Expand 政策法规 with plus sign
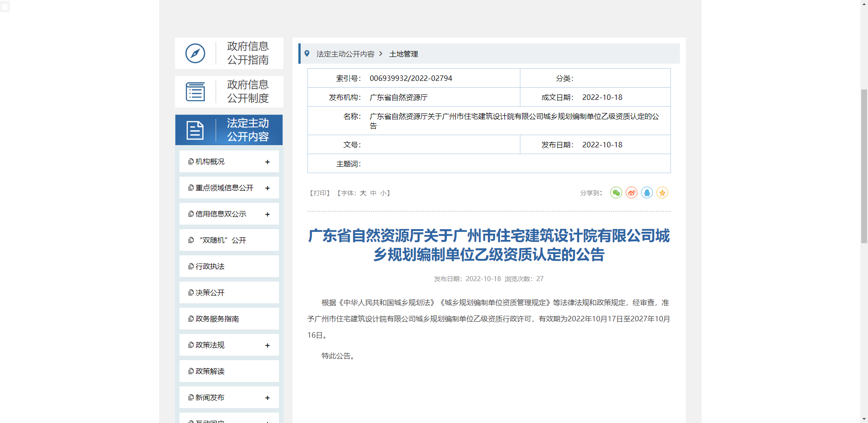The image size is (868, 423). pos(268,345)
